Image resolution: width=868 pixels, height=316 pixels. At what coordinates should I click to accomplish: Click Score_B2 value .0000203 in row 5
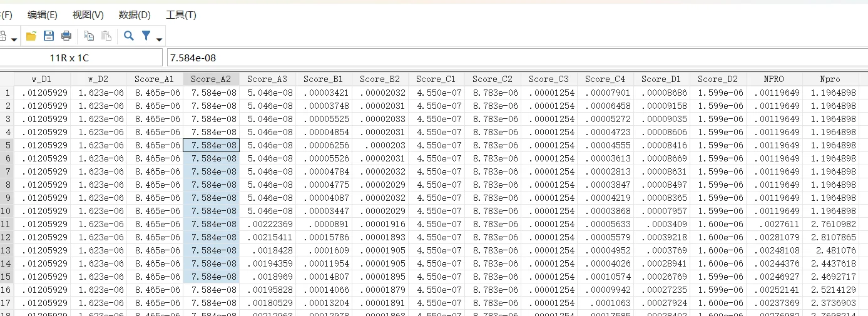[380, 145]
